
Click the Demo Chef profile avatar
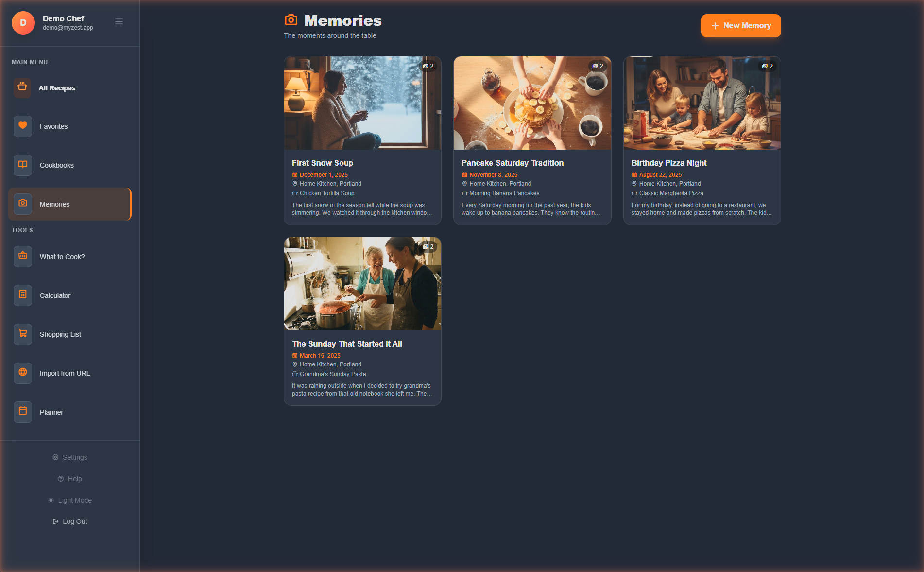pyautogui.click(x=23, y=22)
